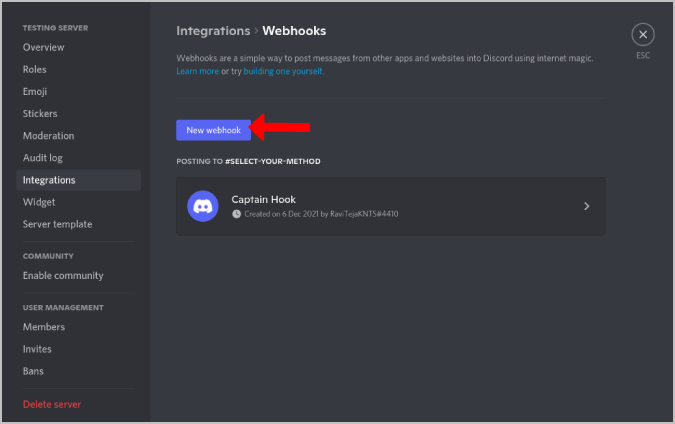The image size is (675, 424).
Task: Click the #SELECT-YOUR-METHOD channel label
Action: click(x=272, y=161)
